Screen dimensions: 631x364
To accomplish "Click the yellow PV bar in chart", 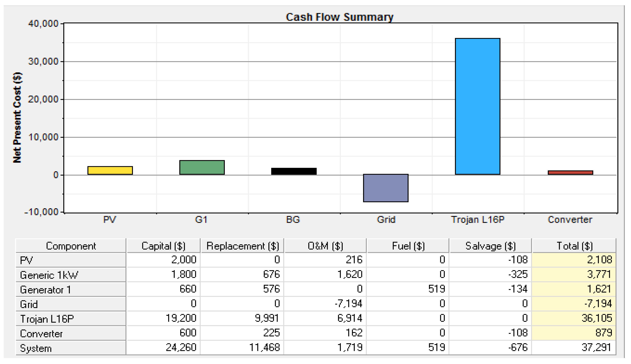I will (110, 170).
